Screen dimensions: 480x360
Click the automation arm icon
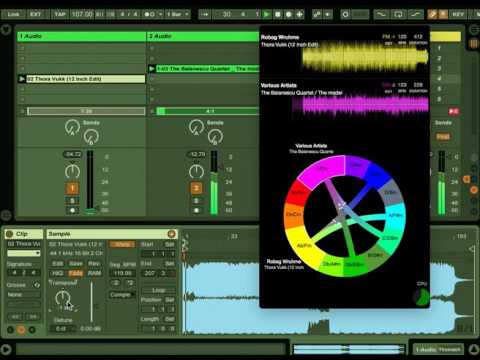pyautogui.click(x=317, y=14)
